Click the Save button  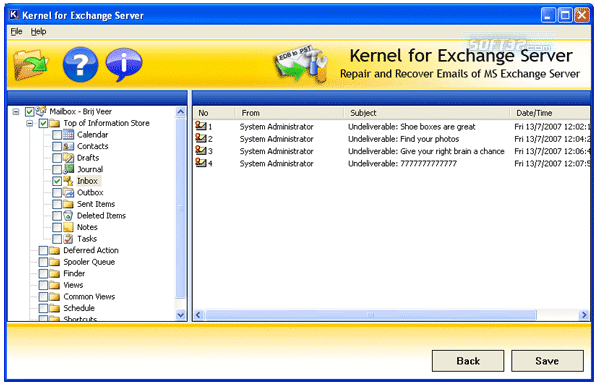click(547, 360)
